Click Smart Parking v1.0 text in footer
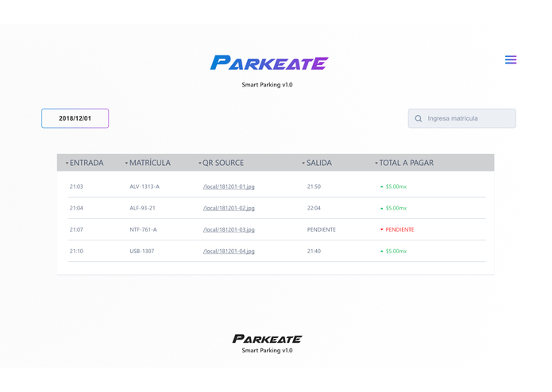 point(267,351)
